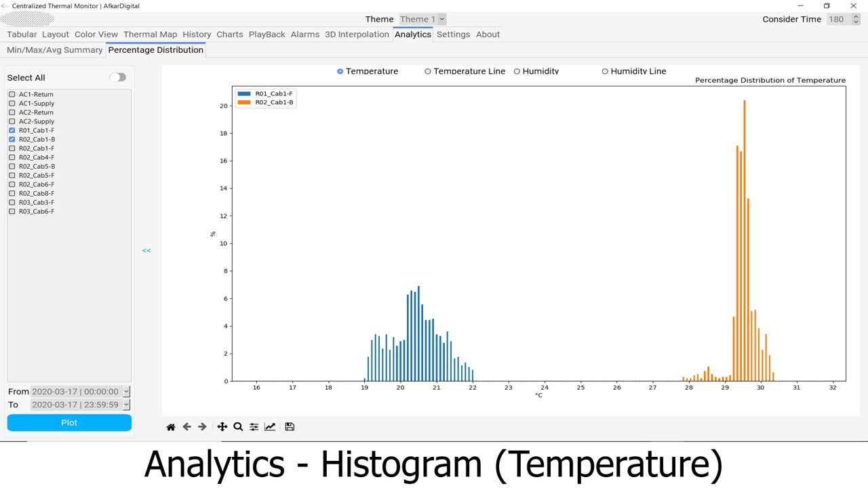The image size is (868, 488).
Task: Open the configure subplots sliders icon
Action: coord(254,427)
